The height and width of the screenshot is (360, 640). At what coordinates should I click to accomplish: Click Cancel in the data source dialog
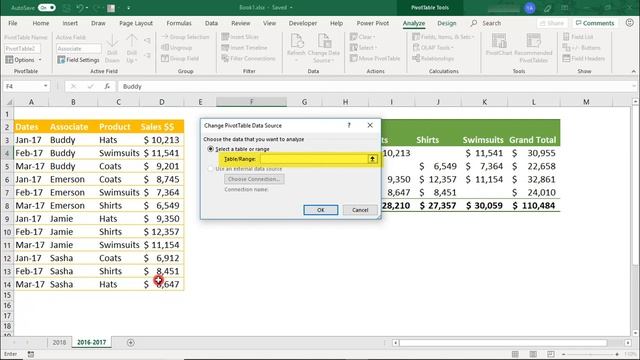click(360, 210)
